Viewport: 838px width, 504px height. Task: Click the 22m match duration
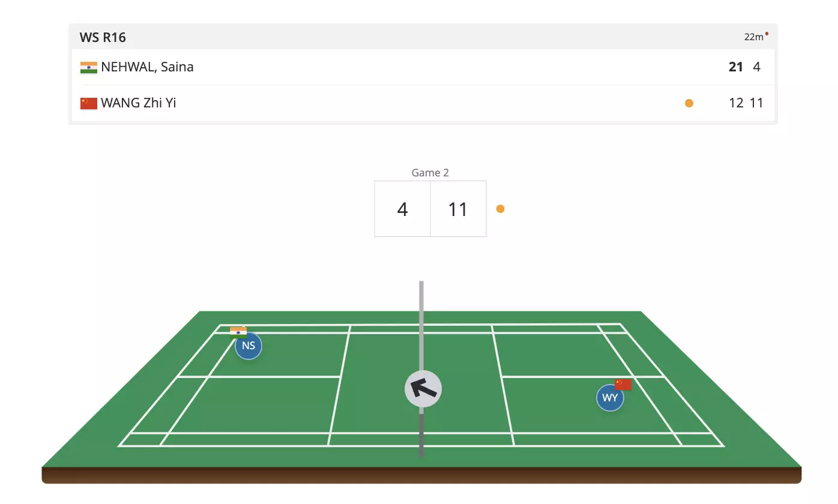point(753,37)
